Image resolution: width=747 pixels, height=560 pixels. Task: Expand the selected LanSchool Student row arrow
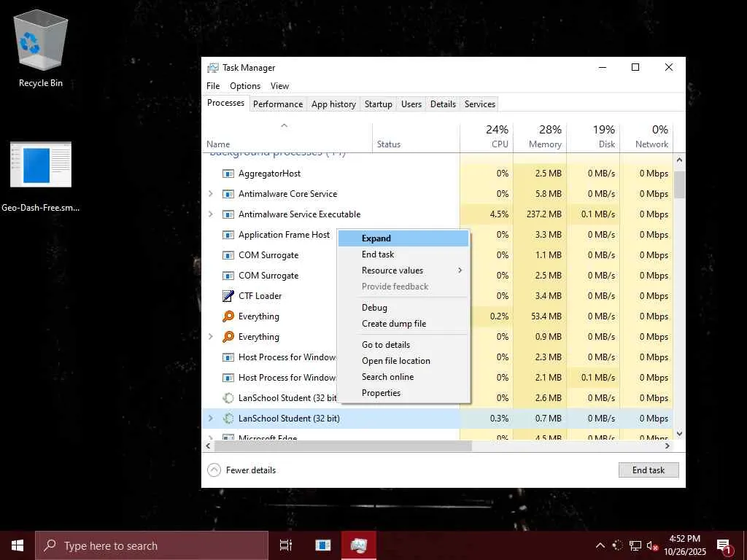pos(211,418)
